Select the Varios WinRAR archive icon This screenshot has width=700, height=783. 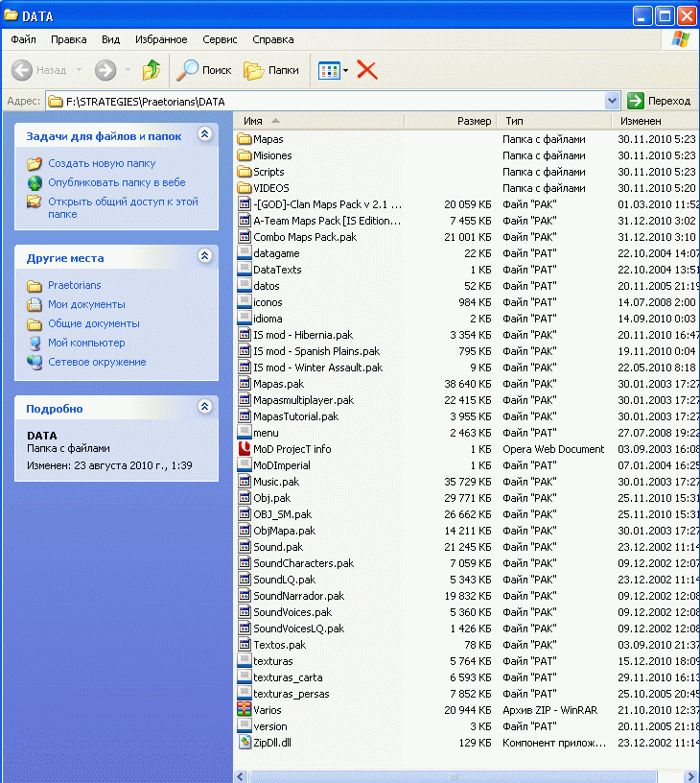244,709
